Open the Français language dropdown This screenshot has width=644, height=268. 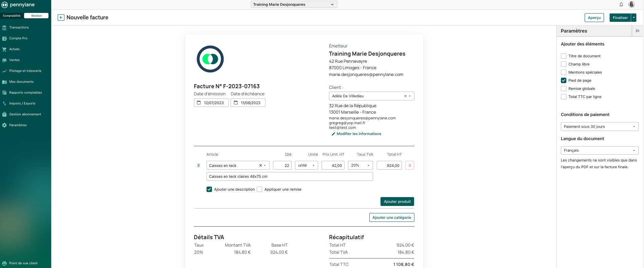pos(600,150)
